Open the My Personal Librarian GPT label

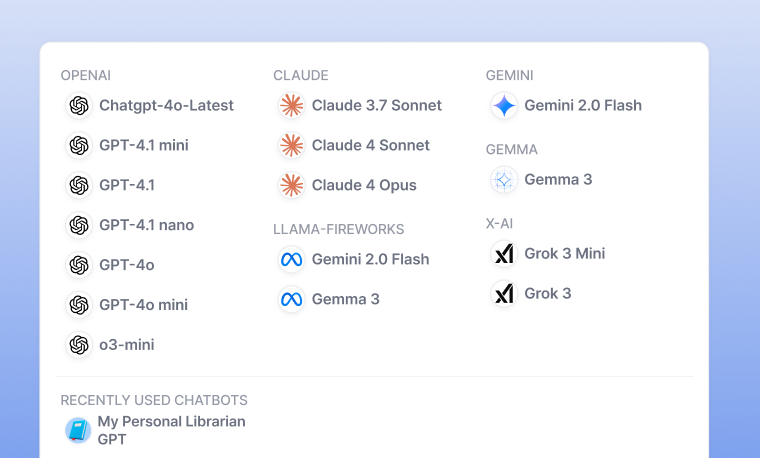171,430
